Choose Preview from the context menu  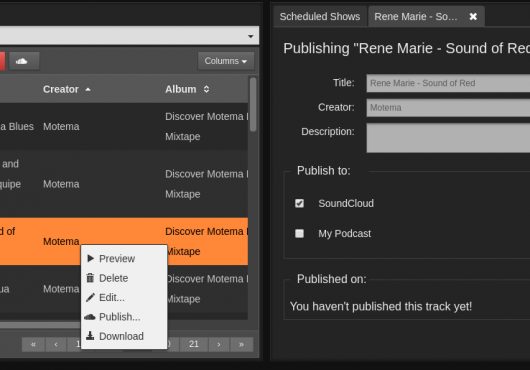point(124,258)
